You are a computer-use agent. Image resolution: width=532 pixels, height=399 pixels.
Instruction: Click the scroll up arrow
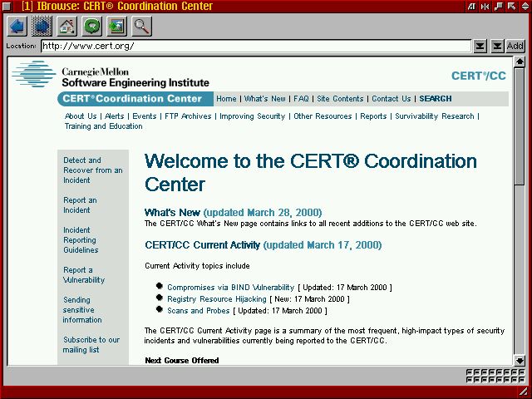click(520, 62)
